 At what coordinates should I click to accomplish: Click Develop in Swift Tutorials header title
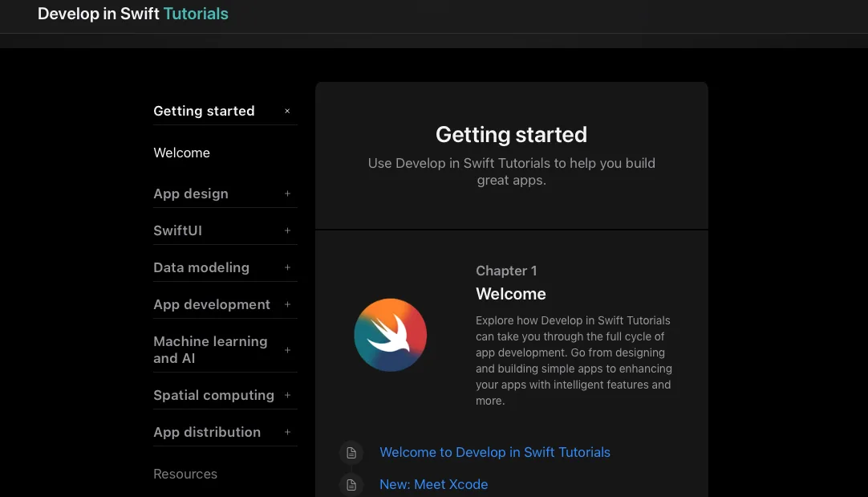[x=133, y=14]
